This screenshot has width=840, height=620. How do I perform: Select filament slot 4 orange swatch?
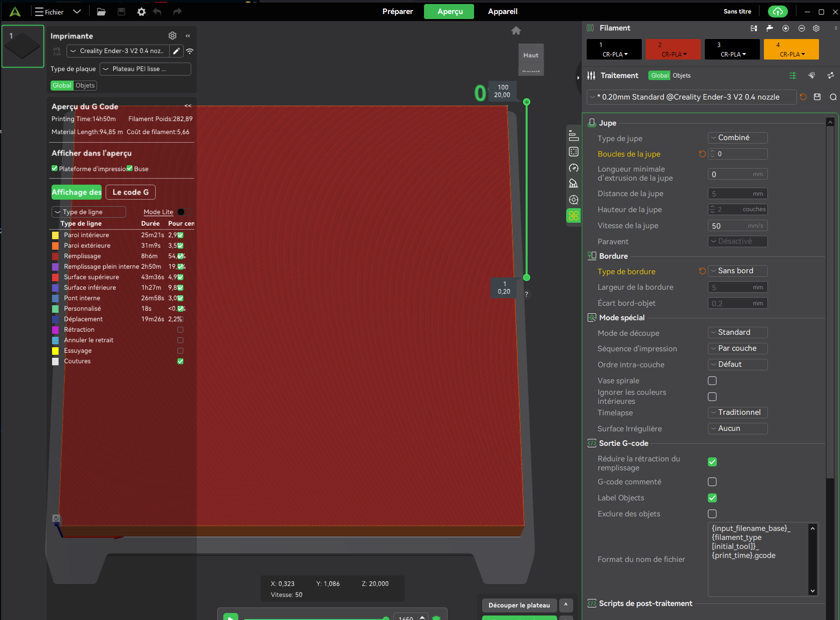(x=791, y=49)
